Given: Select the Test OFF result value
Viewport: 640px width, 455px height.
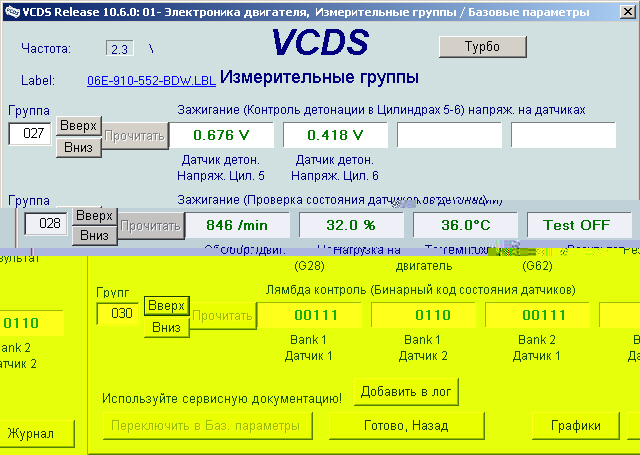Looking at the screenshot, I should (579, 225).
